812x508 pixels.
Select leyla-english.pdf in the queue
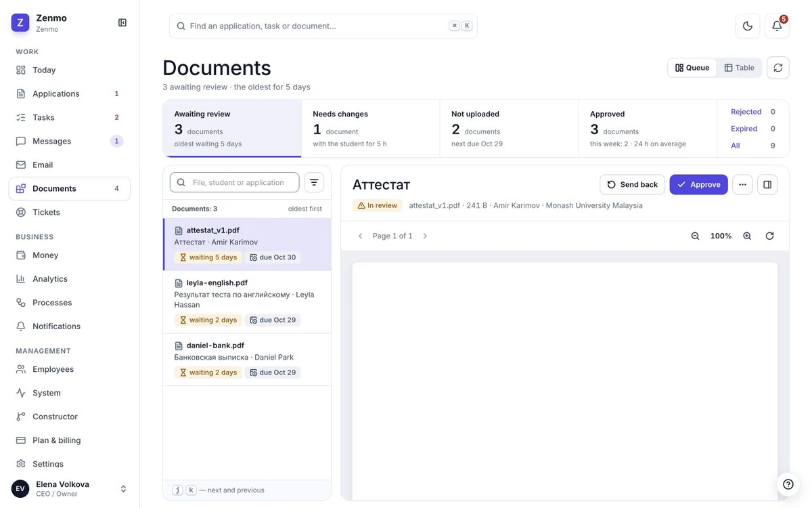[x=247, y=302]
